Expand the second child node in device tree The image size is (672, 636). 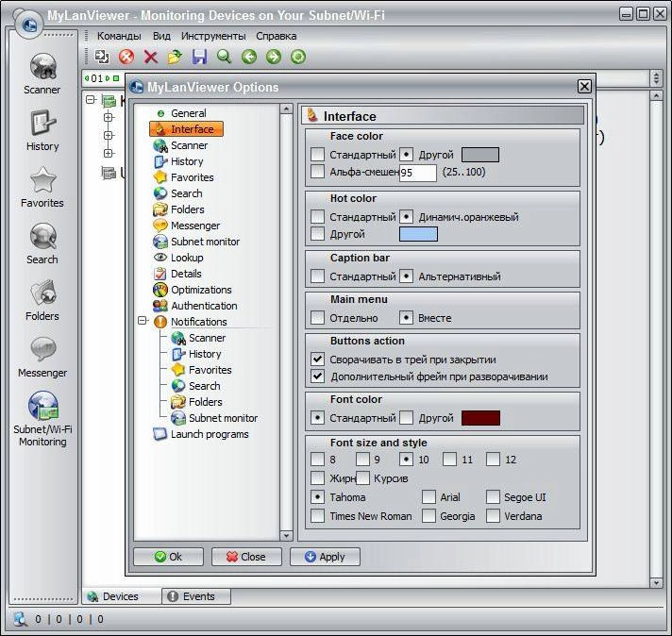[x=109, y=135]
